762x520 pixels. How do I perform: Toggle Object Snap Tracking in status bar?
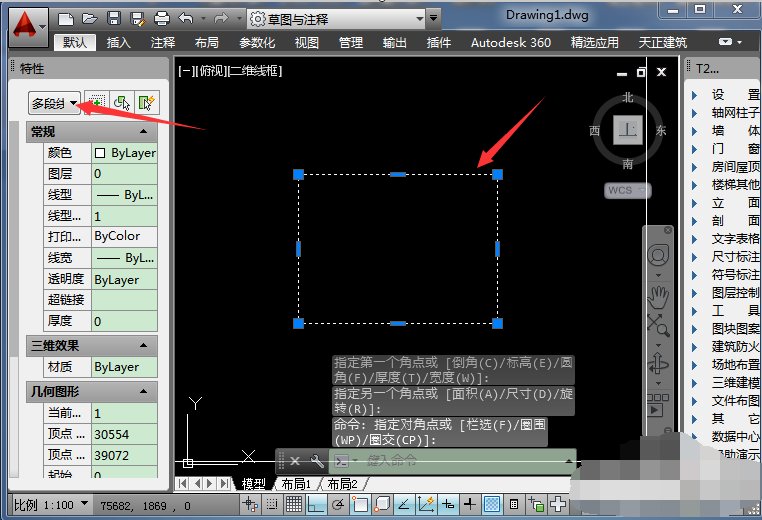click(x=404, y=504)
